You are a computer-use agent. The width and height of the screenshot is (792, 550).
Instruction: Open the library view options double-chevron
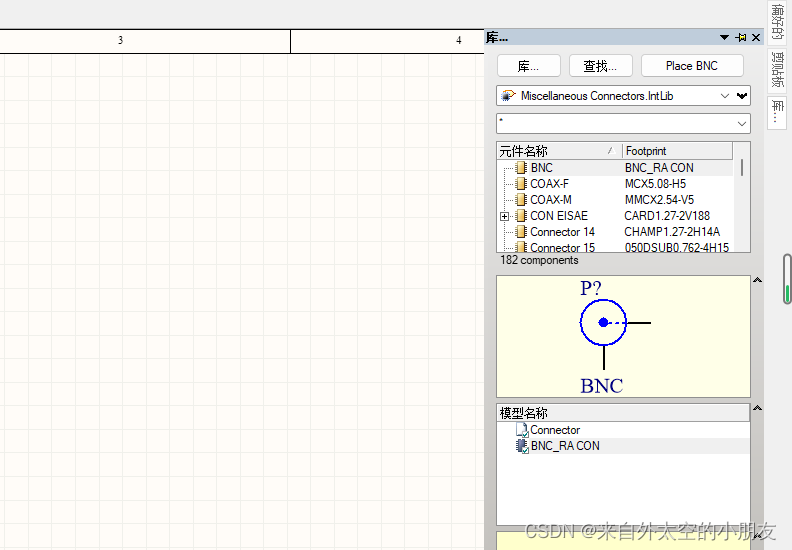point(742,96)
